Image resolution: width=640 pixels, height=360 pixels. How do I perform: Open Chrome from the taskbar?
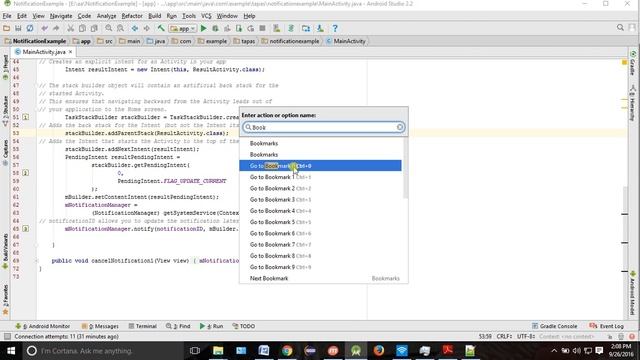[287, 351]
